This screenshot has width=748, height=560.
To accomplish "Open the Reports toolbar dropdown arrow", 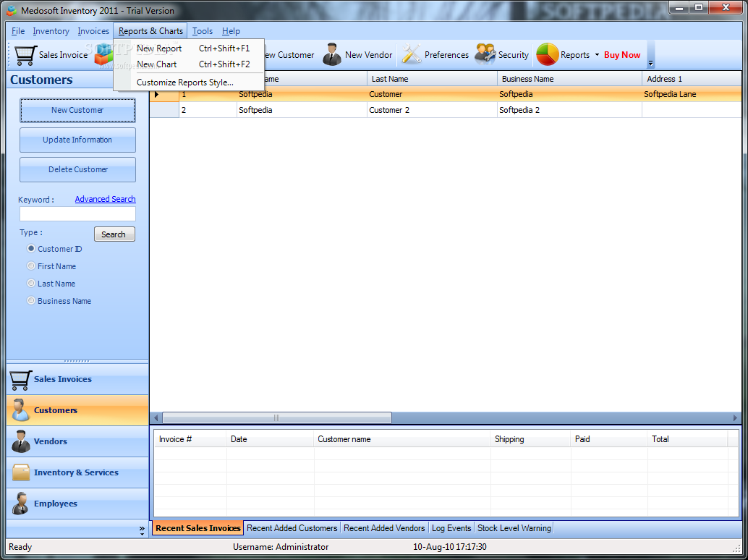I will coord(597,55).
